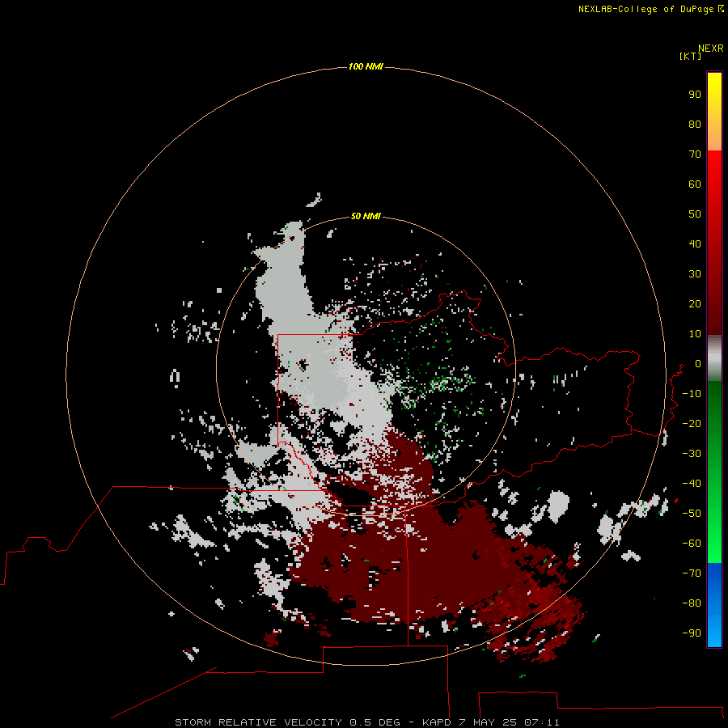The width and height of the screenshot is (728, 728).
Task: Click the gray near-zero segment of color bar
Action: 714,358
